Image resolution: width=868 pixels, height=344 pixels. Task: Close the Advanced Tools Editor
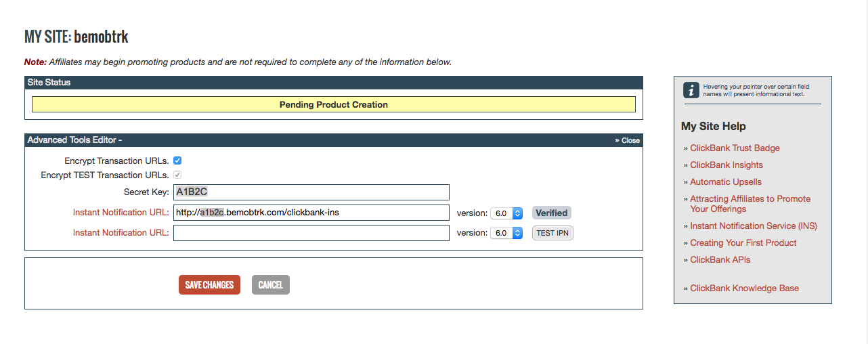[x=627, y=140]
